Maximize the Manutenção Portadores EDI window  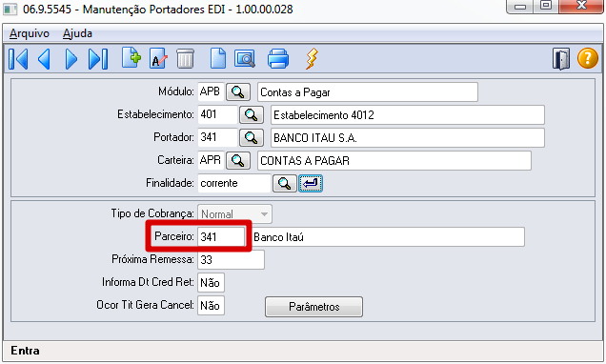click(x=546, y=6)
